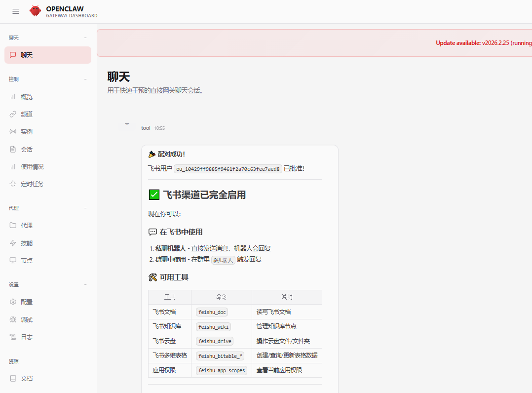Open the 实例 broadcast icon
Image resolution: width=532 pixels, height=393 pixels.
[13, 132]
